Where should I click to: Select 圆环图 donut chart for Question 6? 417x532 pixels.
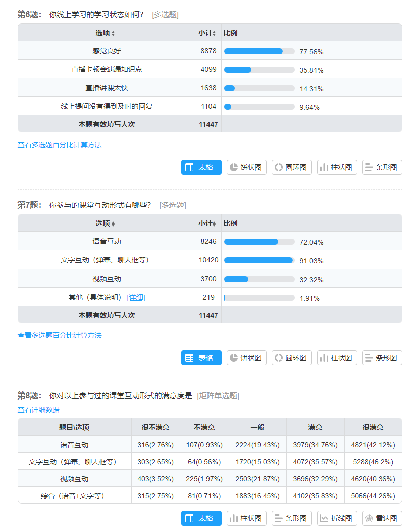(291, 167)
